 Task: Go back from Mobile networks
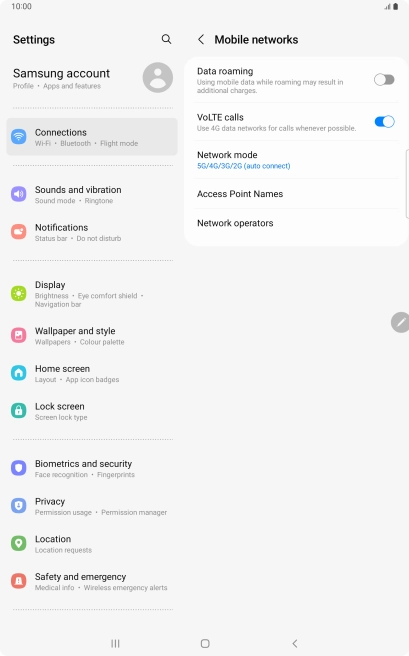point(201,40)
